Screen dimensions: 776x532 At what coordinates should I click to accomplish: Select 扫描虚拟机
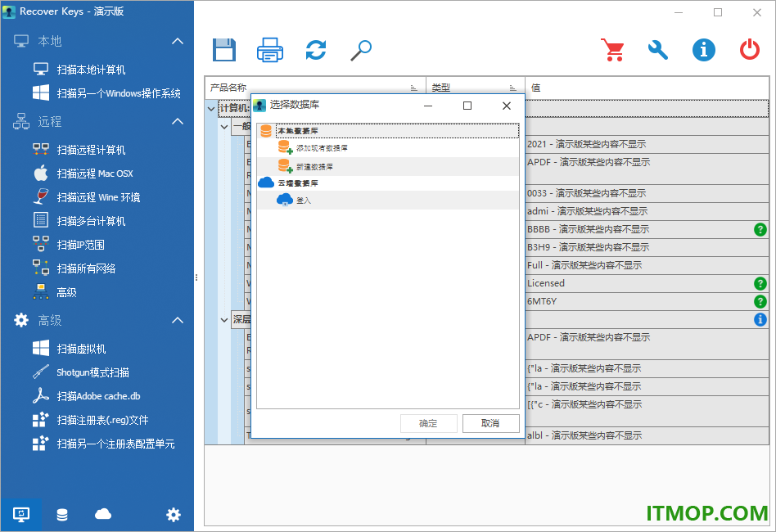click(81, 349)
